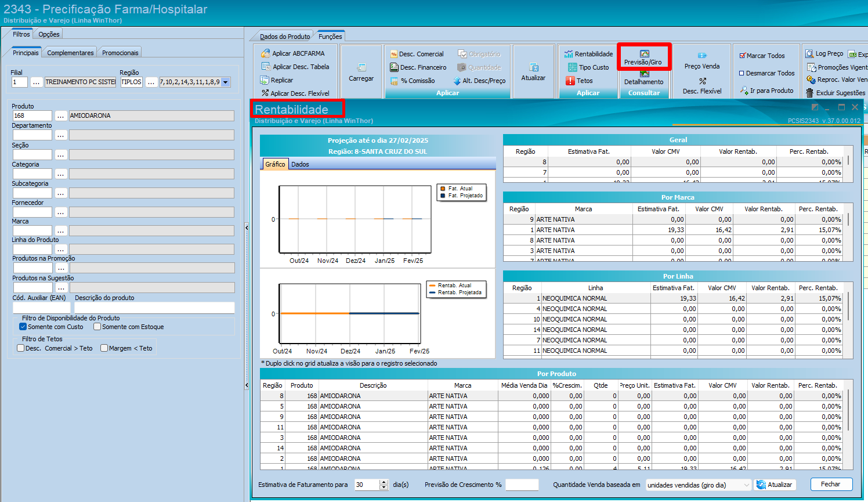Expand the Região dropdown list
The image size is (868, 502).
(226, 82)
